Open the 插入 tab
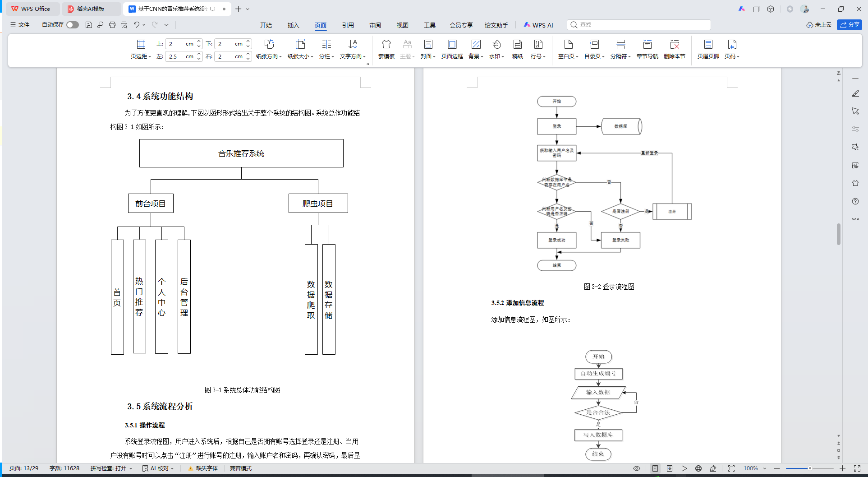 (x=294, y=25)
